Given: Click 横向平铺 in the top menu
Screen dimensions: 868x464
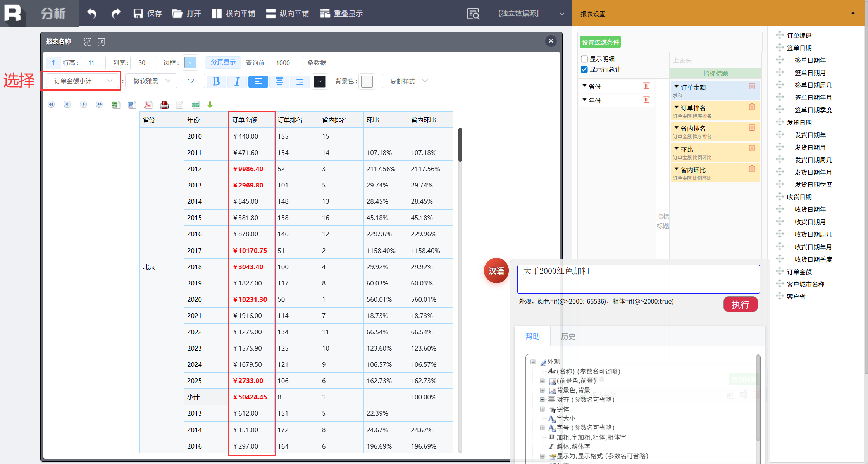Looking at the screenshot, I should (234, 14).
